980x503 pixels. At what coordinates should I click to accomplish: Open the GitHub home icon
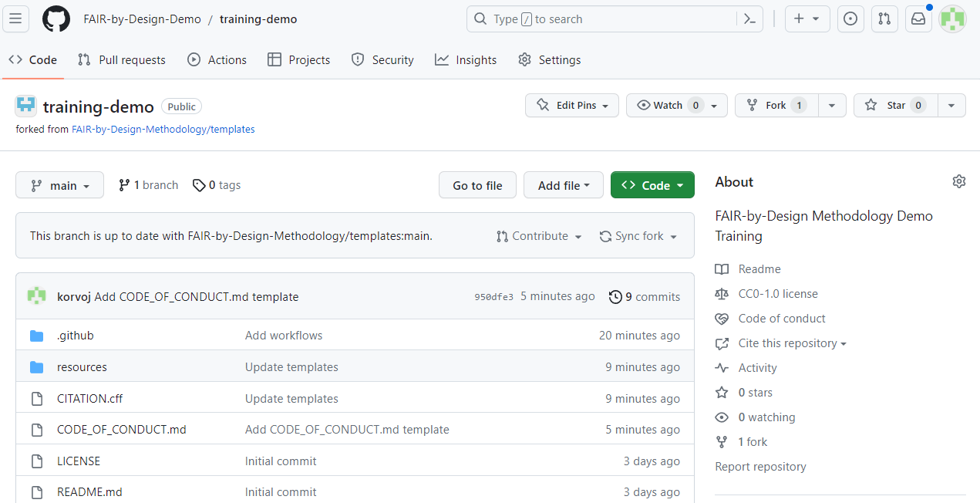56,19
